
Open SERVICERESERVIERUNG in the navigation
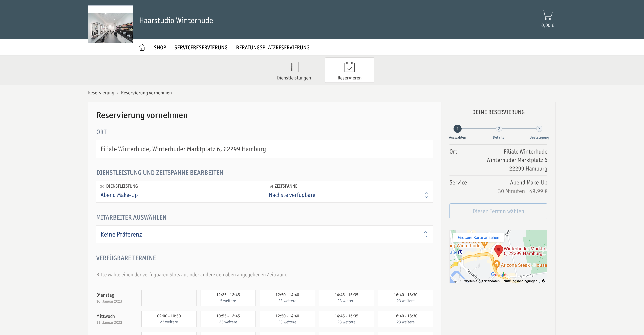pos(201,48)
